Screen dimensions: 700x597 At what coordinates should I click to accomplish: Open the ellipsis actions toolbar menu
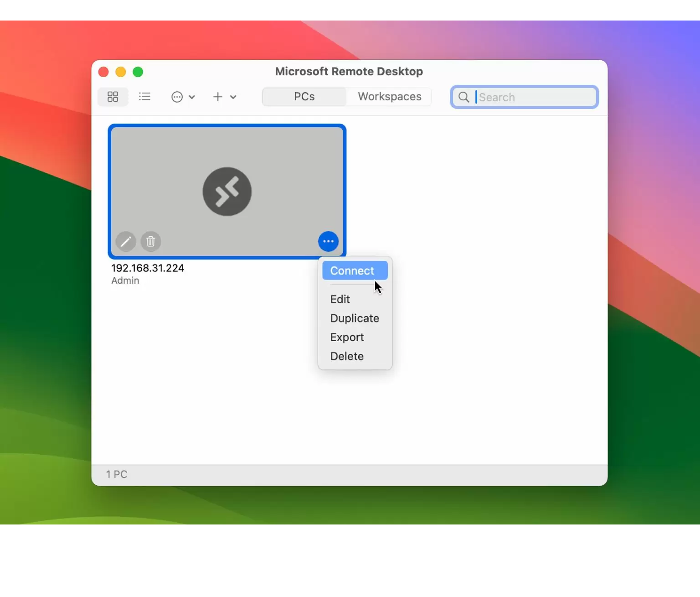(177, 97)
